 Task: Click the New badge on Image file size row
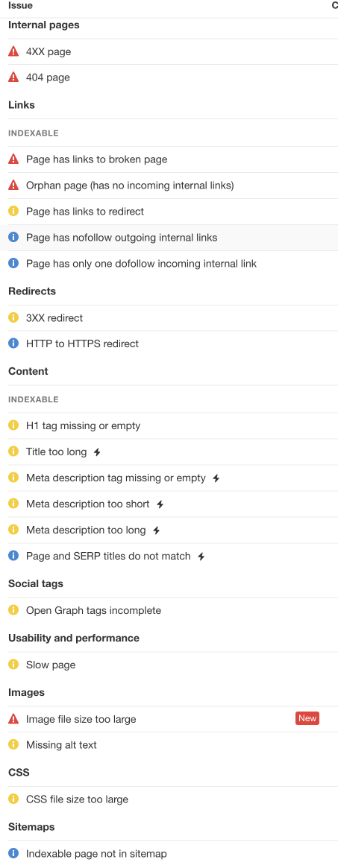[x=307, y=718]
